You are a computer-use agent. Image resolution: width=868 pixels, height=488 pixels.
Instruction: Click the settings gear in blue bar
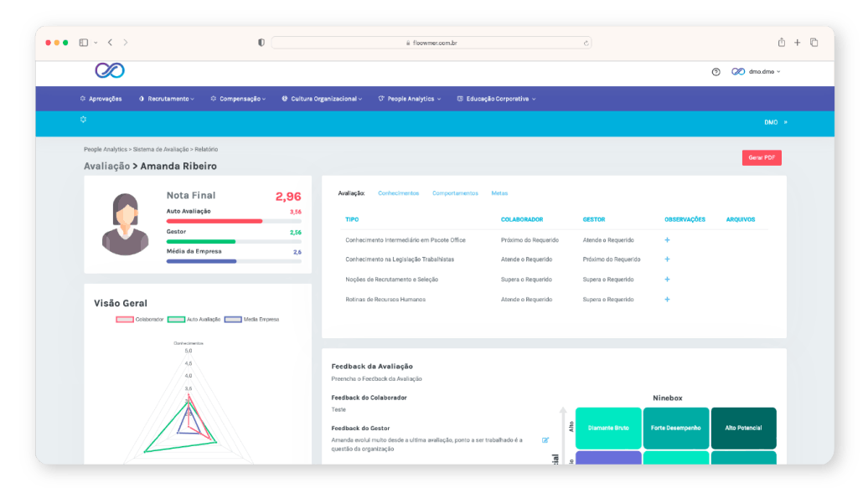[x=83, y=120]
